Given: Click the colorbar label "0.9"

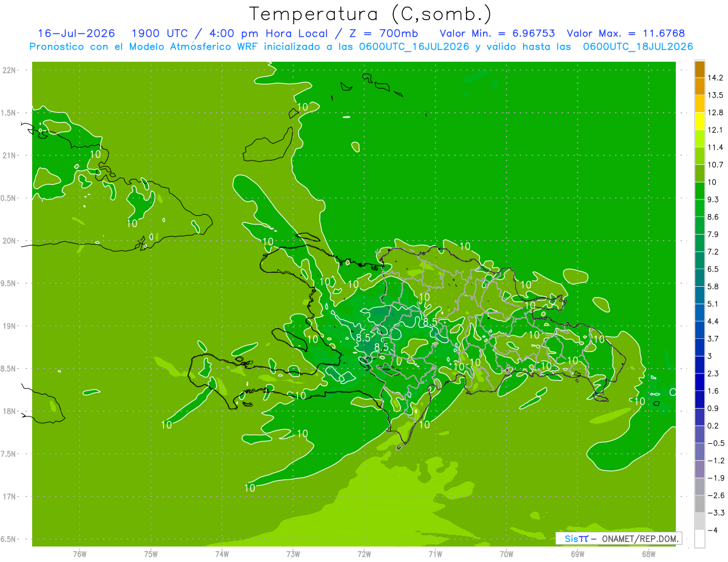Looking at the screenshot, I should pos(713,408).
